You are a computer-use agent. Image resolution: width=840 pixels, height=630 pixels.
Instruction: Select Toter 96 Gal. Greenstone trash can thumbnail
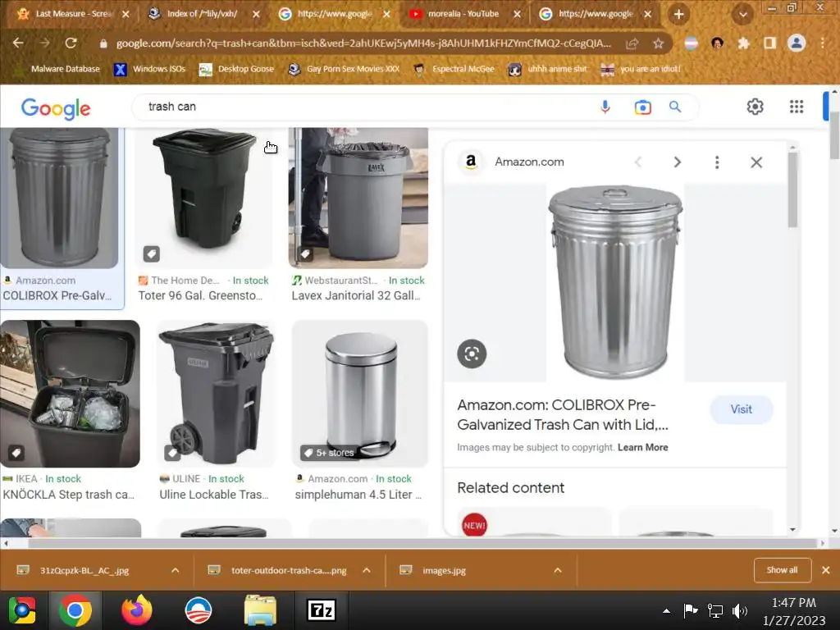tap(203, 197)
